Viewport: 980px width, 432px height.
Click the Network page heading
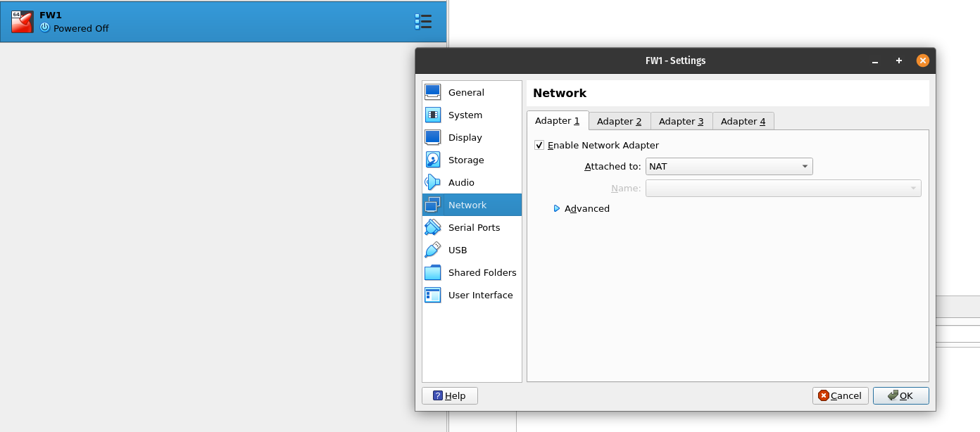click(560, 93)
